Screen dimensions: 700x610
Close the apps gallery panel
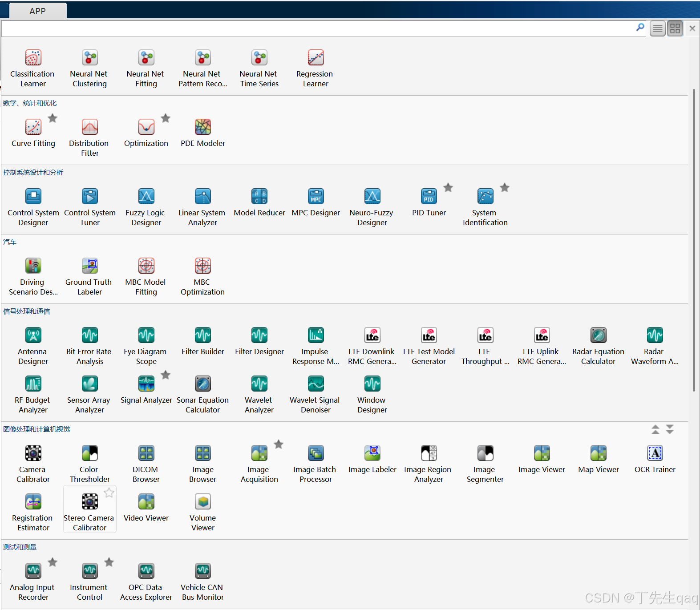(x=692, y=28)
